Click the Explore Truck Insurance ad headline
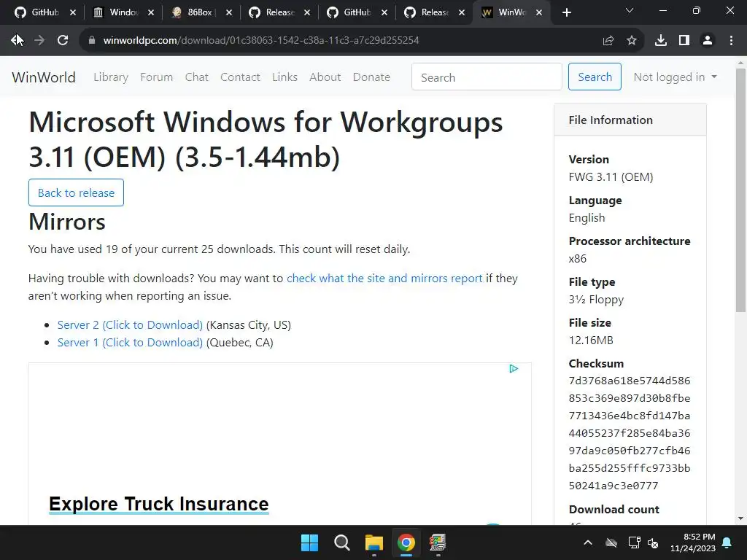The width and height of the screenshot is (747, 560). click(158, 504)
